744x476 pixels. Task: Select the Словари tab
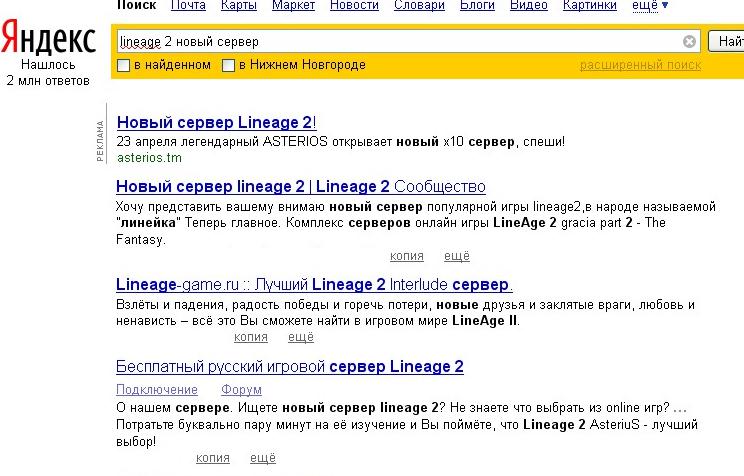click(x=419, y=5)
